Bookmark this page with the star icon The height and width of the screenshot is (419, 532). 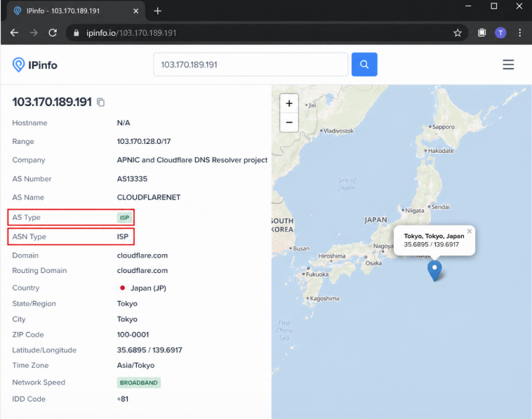pos(458,32)
